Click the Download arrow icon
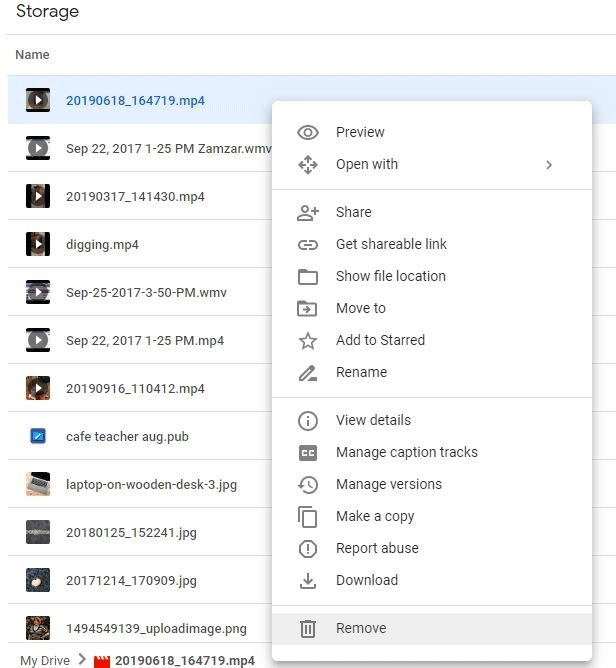The width and height of the screenshot is (616, 668). (x=308, y=580)
